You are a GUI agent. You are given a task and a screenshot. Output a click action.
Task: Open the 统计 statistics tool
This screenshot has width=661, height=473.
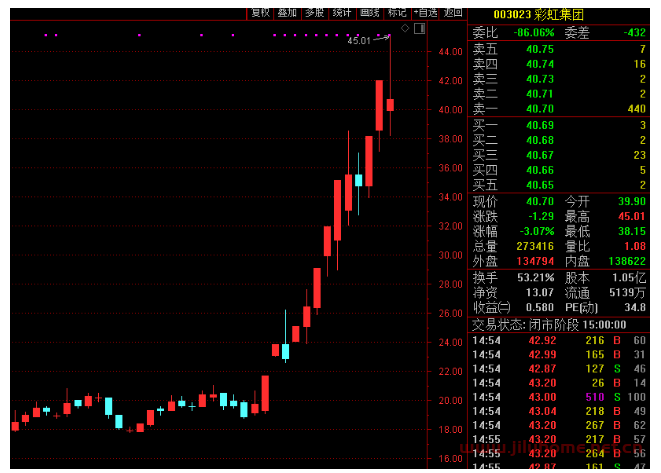pyautogui.click(x=342, y=13)
